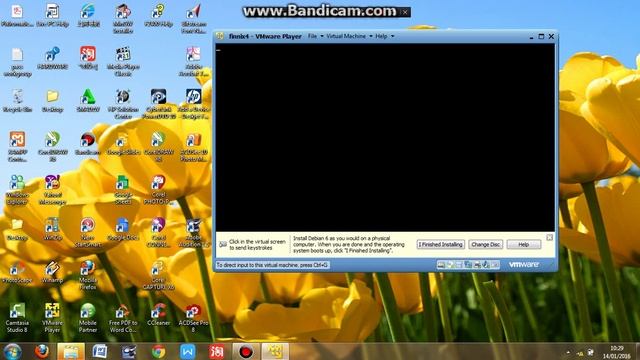Open ACDSee Pro 8 desktop shortcut
This screenshot has height=360, width=640.
pyautogui.click(x=193, y=317)
